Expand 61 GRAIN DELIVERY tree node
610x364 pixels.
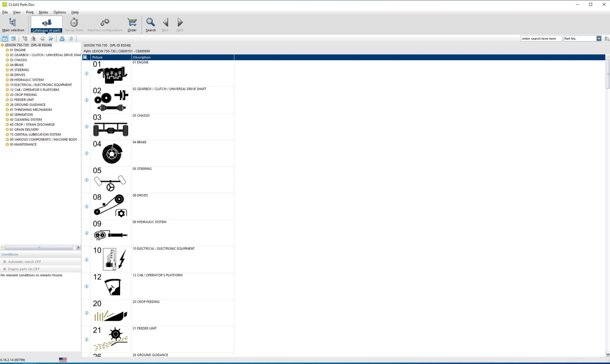[x=7, y=129]
